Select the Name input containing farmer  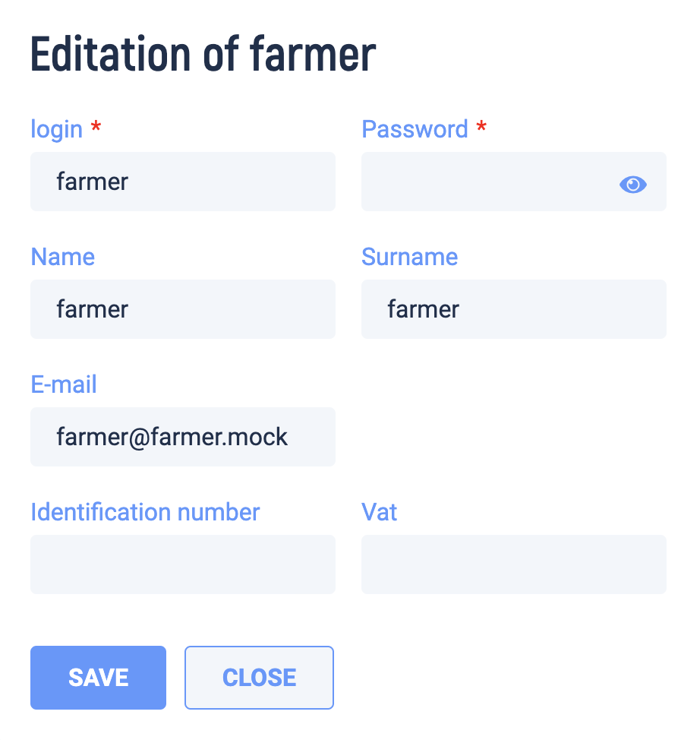tap(183, 309)
